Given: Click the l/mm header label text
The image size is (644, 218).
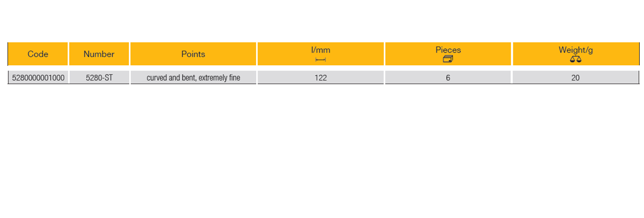Looking at the screenshot, I should pos(321,50).
